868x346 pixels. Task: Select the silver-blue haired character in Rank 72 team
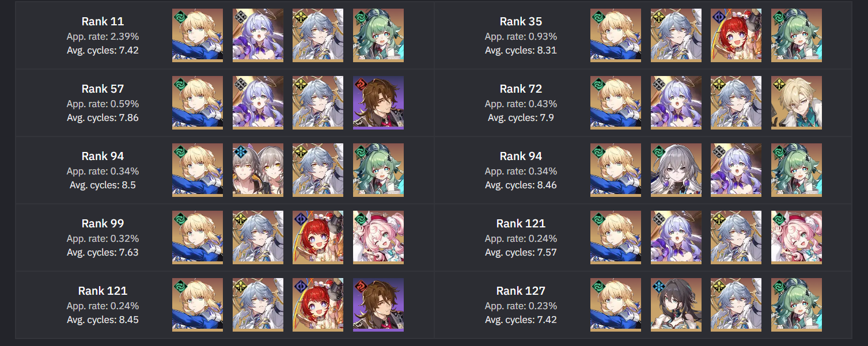click(x=736, y=102)
